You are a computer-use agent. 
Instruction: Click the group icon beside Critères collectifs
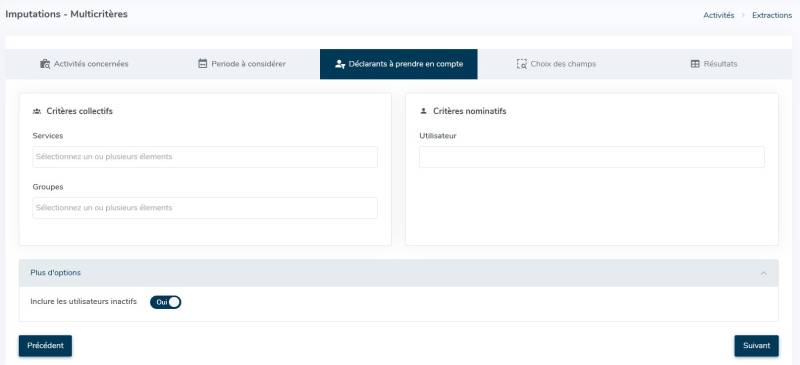(37, 111)
